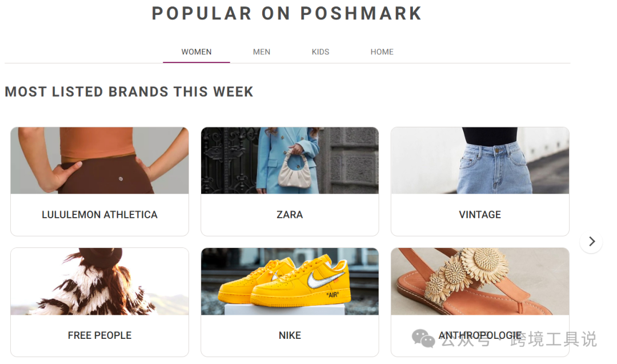The width and height of the screenshot is (617, 364).
Task: Open the FREE PEOPLE brand page
Action: [x=99, y=335]
